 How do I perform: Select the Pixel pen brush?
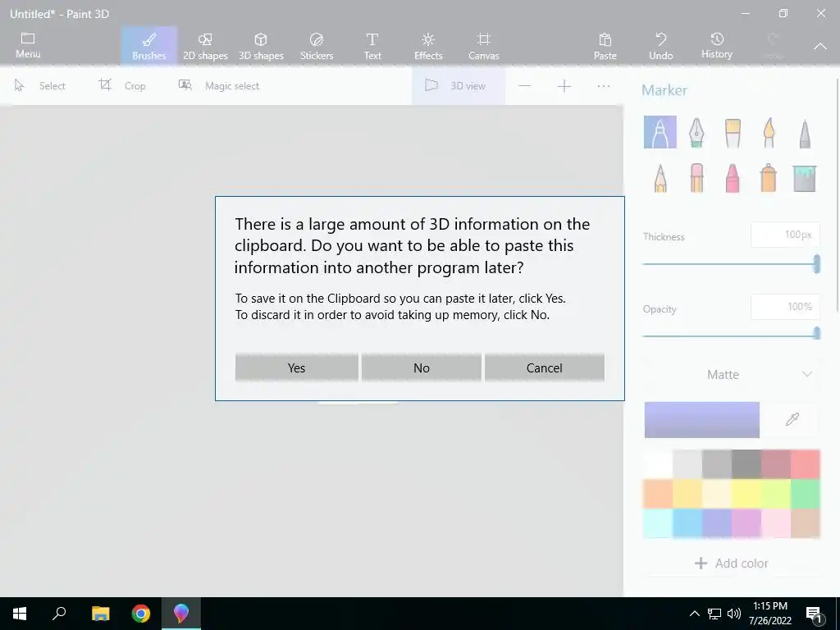[805, 133]
